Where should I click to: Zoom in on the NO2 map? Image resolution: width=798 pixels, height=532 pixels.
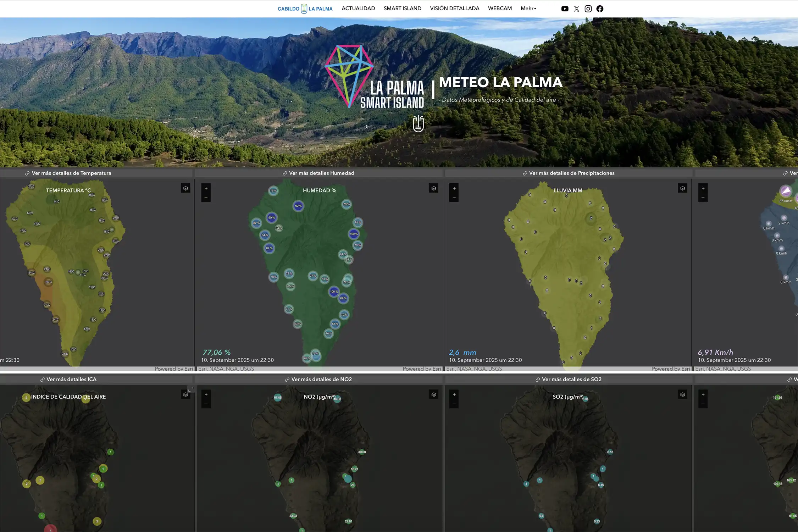click(x=206, y=394)
